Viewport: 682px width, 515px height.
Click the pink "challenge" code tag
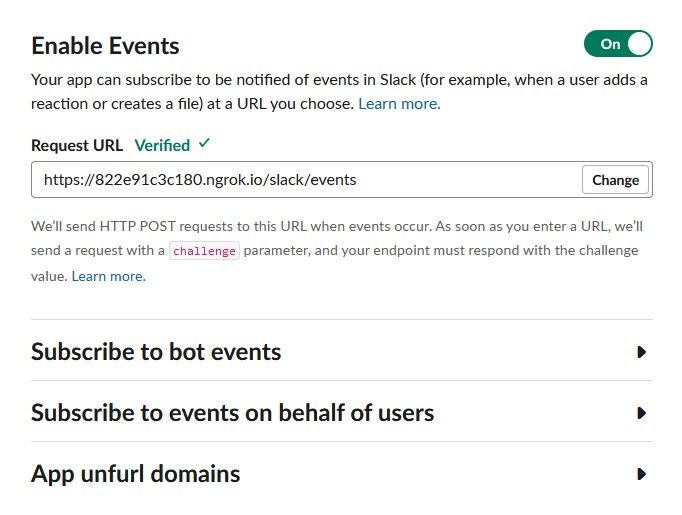point(204,251)
